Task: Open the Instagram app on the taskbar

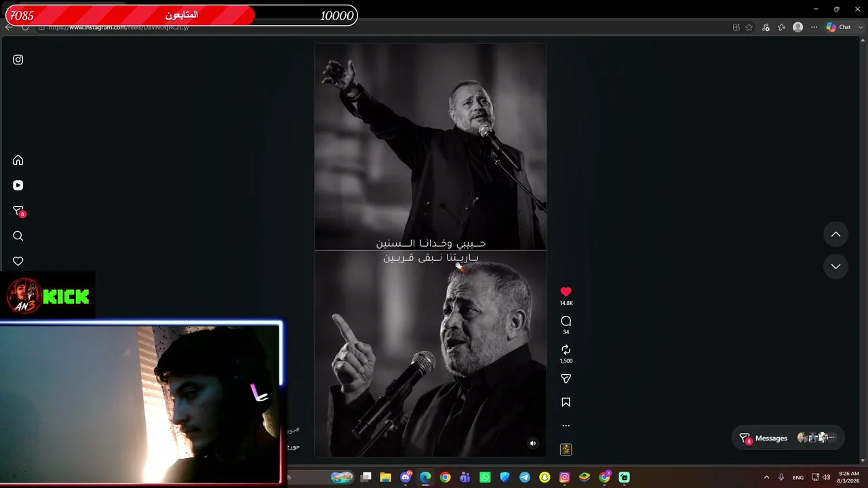Action: 564,477
